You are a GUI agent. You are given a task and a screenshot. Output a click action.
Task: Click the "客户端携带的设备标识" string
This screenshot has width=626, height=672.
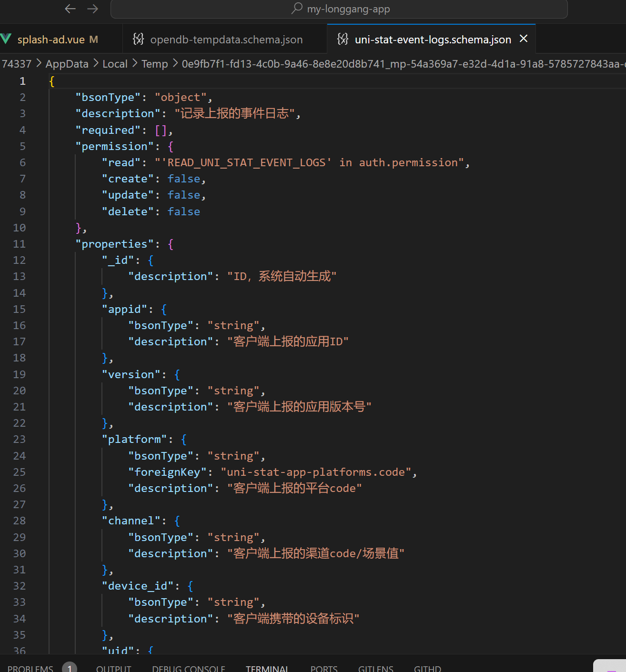[293, 619]
